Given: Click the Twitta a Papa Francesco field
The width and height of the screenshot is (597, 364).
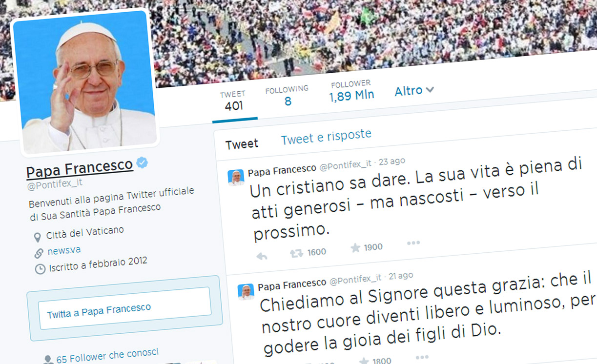Looking at the screenshot, I should click(x=124, y=308).
